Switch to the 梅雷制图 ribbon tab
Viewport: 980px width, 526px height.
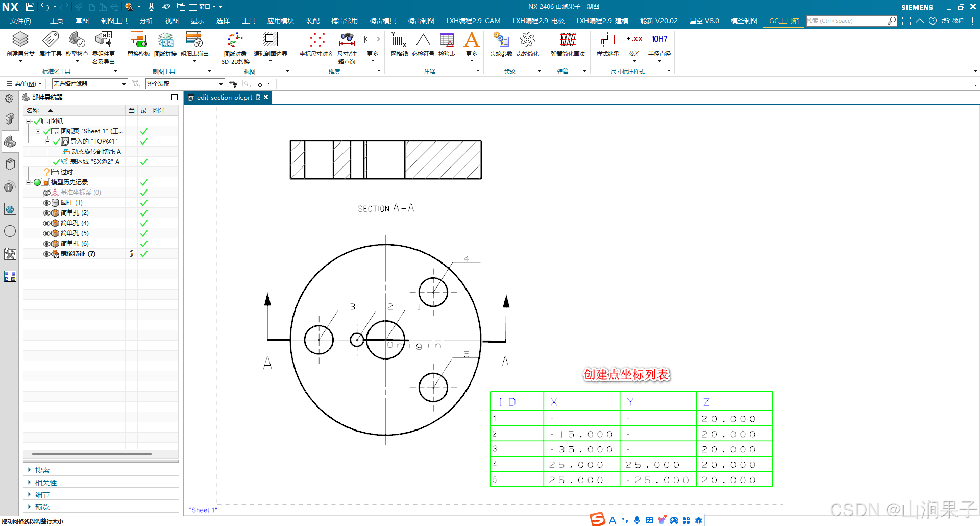click(x=421, y=21)
